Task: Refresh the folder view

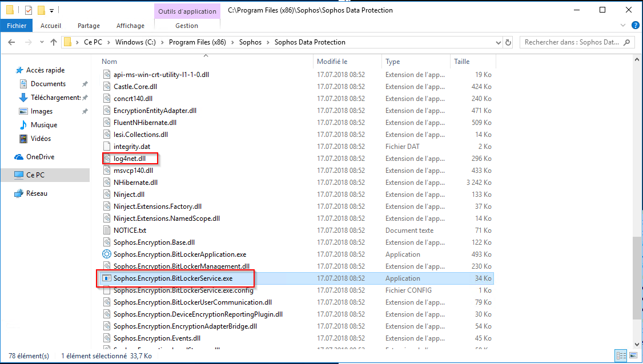Action: 508,42
